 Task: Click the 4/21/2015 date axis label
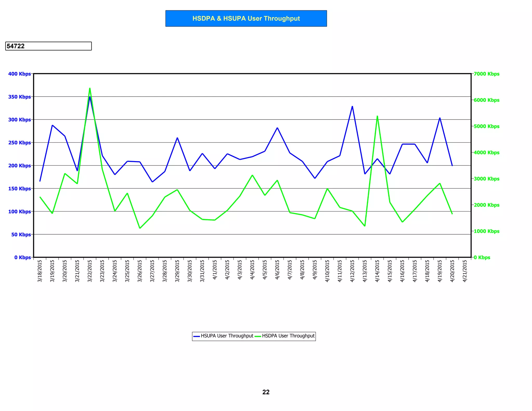465,271
